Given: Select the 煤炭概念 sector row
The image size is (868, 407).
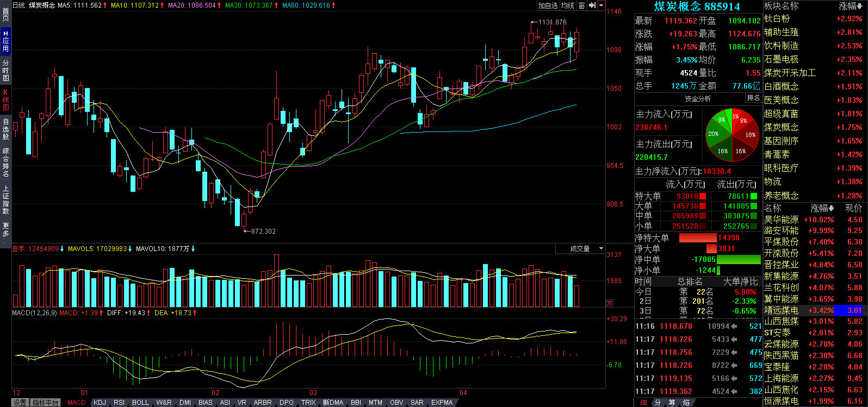Looking at the screenshot, I should (815, 127).
